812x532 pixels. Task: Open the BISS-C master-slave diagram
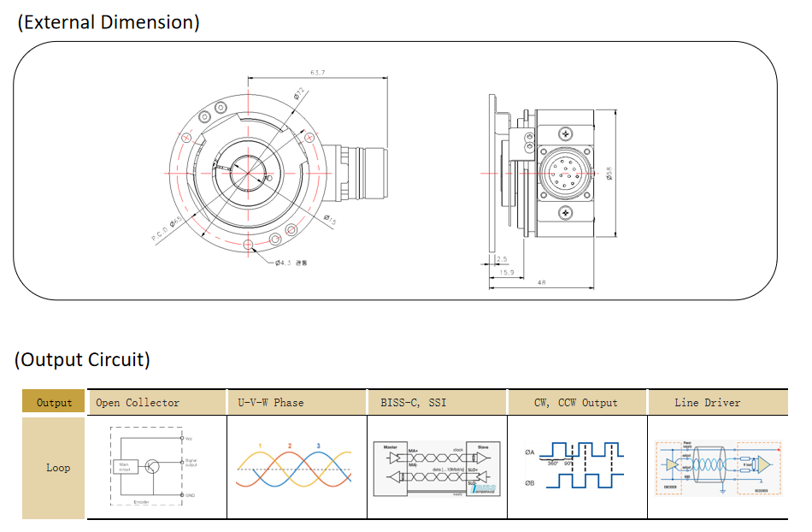point(437,469)
